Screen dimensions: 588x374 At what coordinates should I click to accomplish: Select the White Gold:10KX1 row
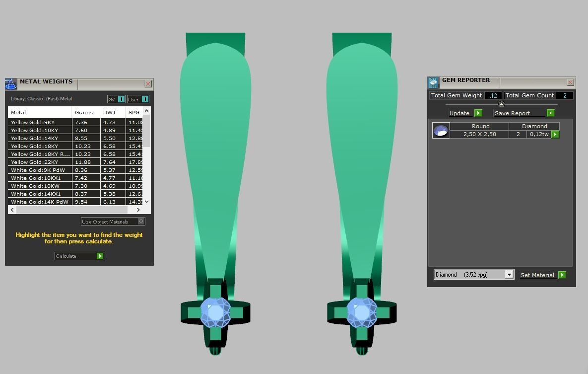click(75, 178)
